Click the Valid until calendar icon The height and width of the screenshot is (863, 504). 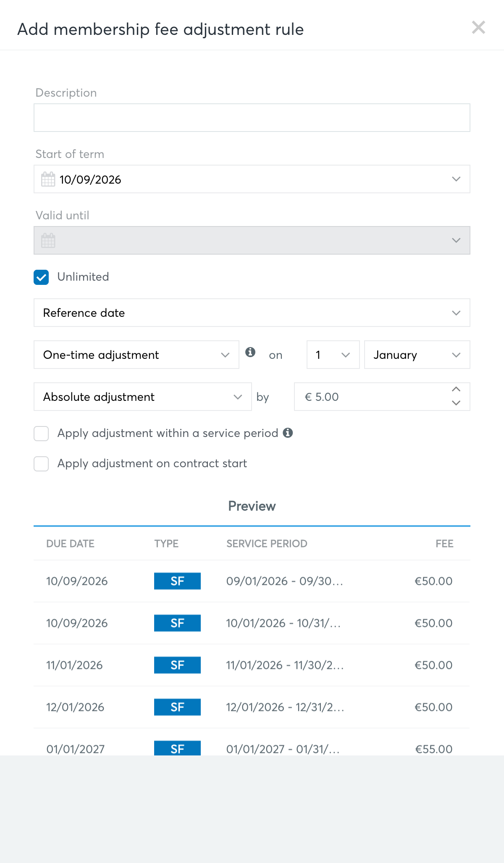(x=48, y=241)
